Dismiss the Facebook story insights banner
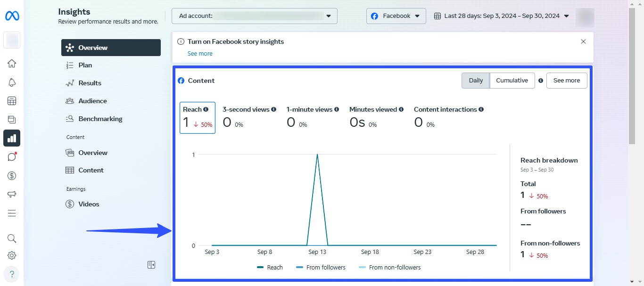 point(583,41)
